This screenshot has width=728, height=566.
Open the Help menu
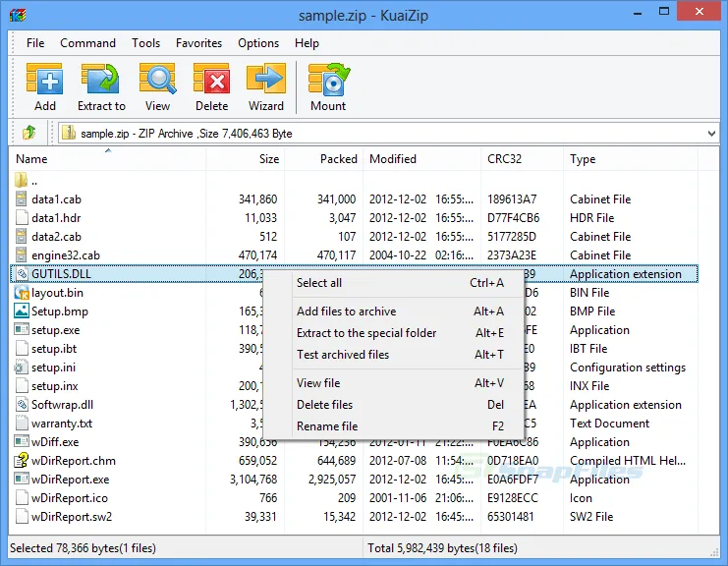point(307,42)
